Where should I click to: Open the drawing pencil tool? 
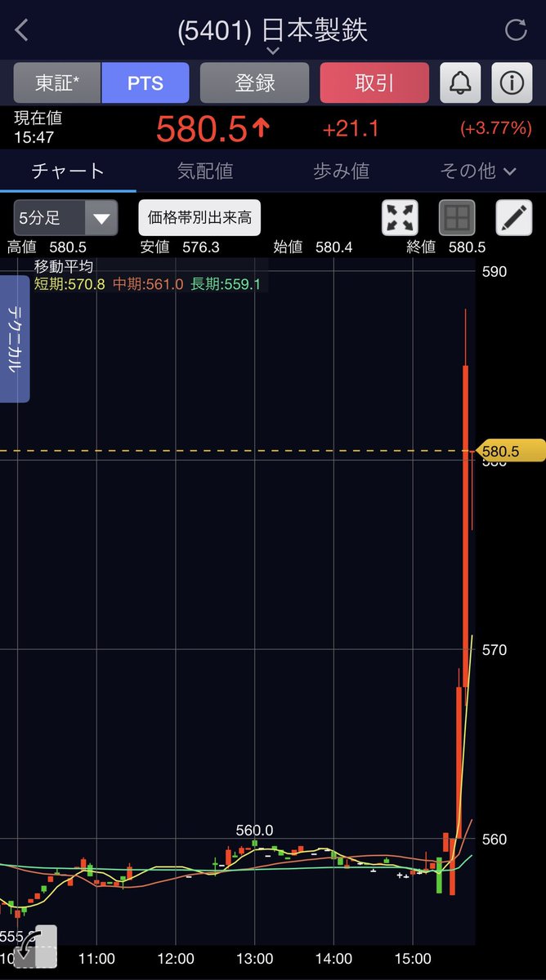[514, 218]
